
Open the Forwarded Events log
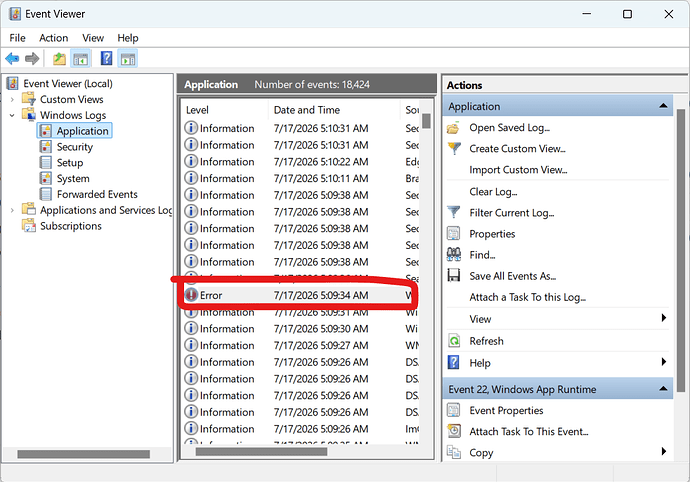pos(97,195)
